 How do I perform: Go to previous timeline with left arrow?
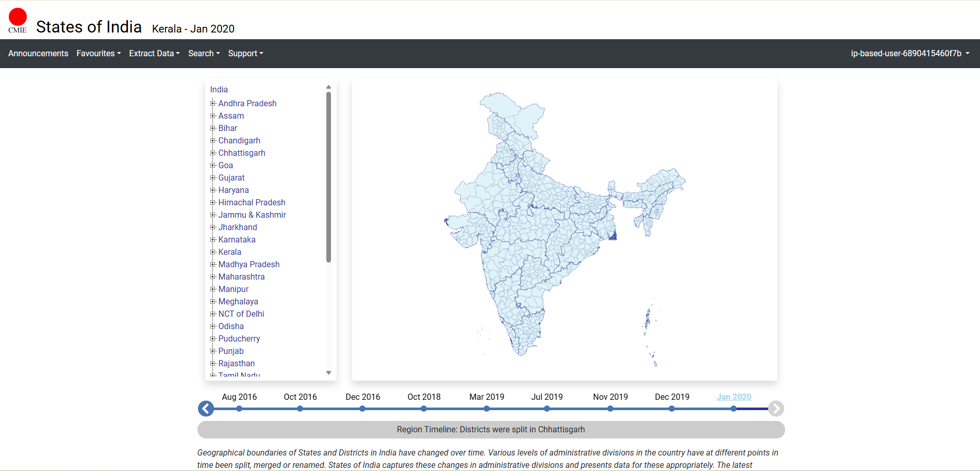[206, 409]
